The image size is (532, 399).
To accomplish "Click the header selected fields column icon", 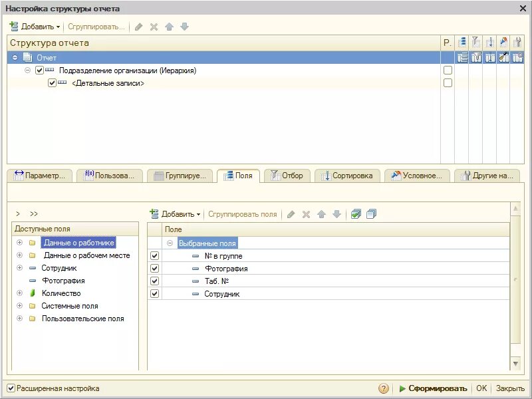I will pyautogui.click(x=462, y=43).
